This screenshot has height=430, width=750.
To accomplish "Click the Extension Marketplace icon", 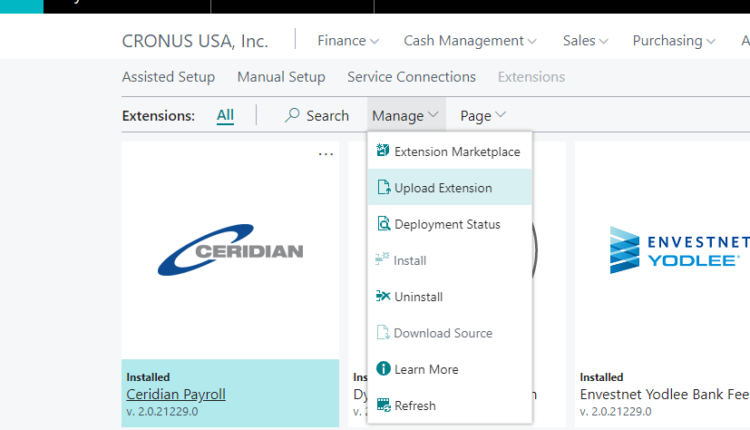I will click(382, 152).
